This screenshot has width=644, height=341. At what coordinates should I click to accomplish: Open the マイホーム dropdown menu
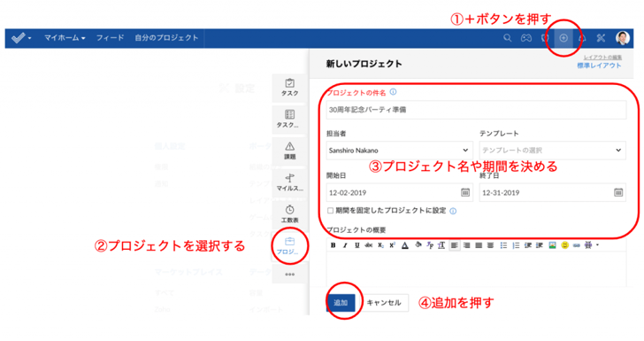click(x=65, y=38)
